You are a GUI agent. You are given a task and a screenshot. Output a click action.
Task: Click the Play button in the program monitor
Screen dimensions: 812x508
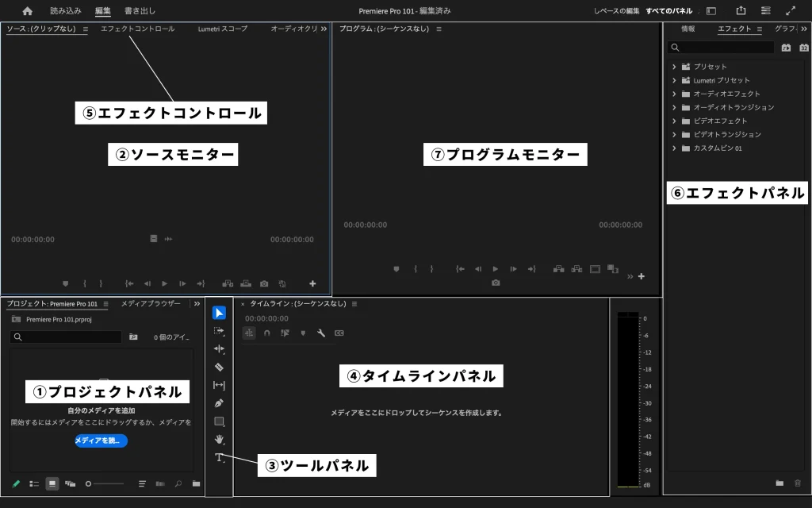tap(495, 269)
